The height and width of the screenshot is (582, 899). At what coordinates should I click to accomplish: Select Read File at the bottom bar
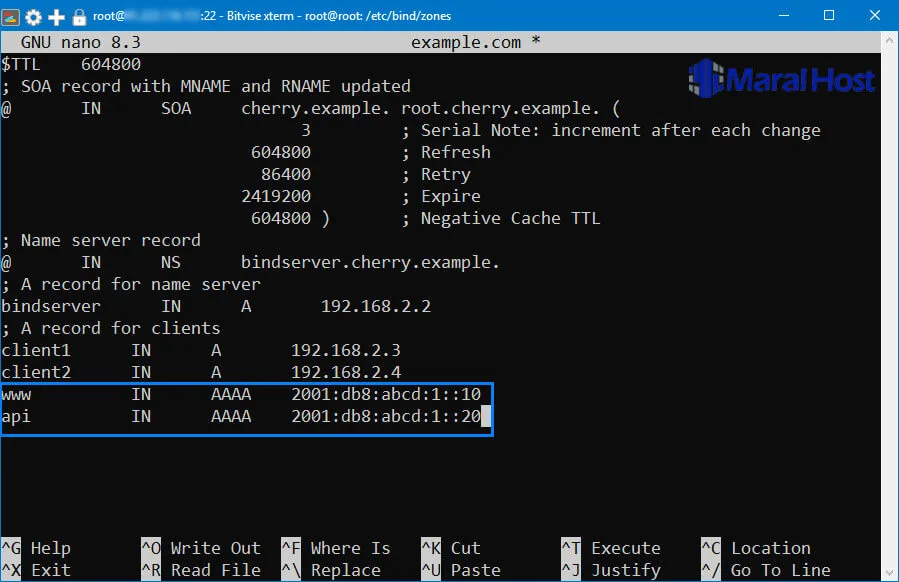tap(213, 568)
